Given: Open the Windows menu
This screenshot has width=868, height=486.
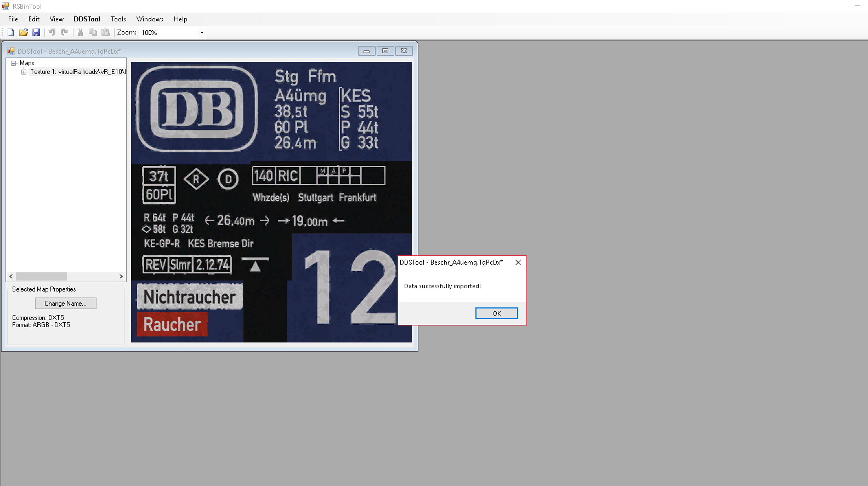Looking at the screenshot, I should point(150,19).
